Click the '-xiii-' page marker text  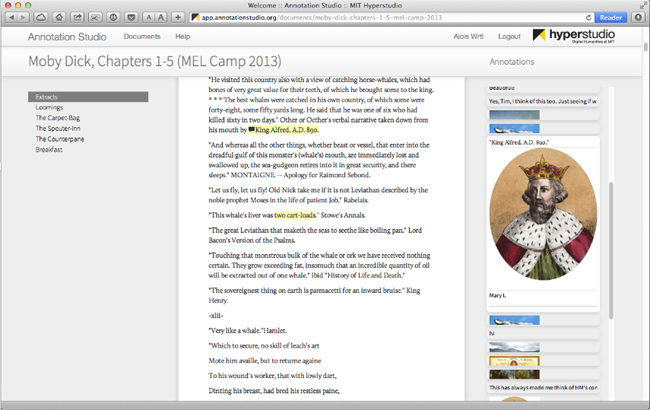point(216,315)
